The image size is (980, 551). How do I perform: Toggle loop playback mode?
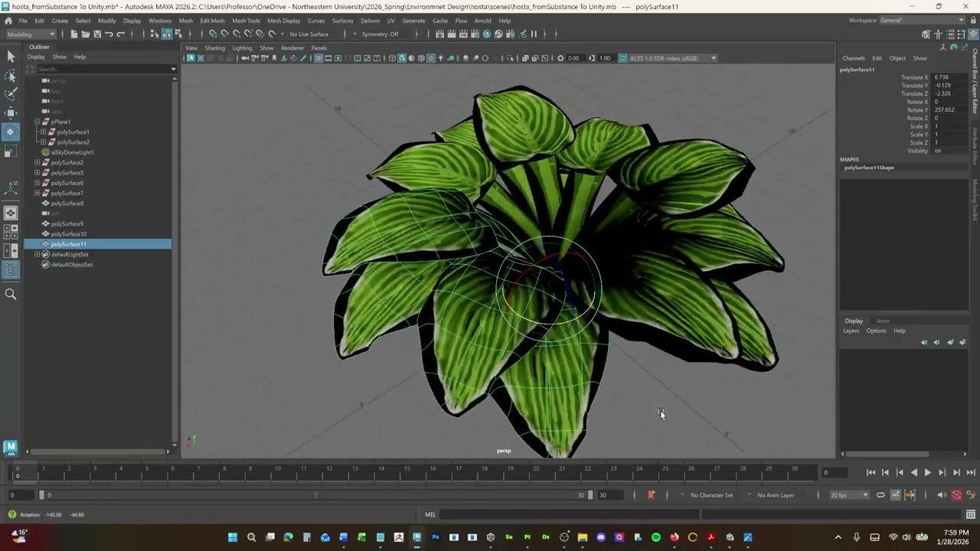(880, 495)
